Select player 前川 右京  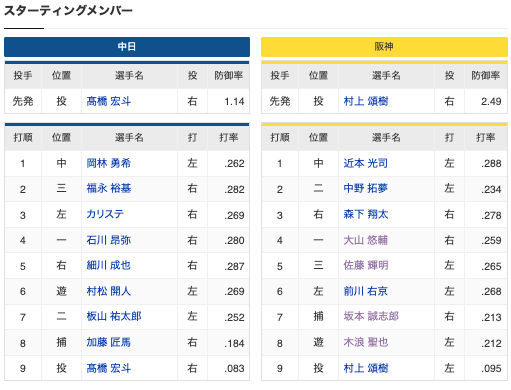[x=366, y=291]
